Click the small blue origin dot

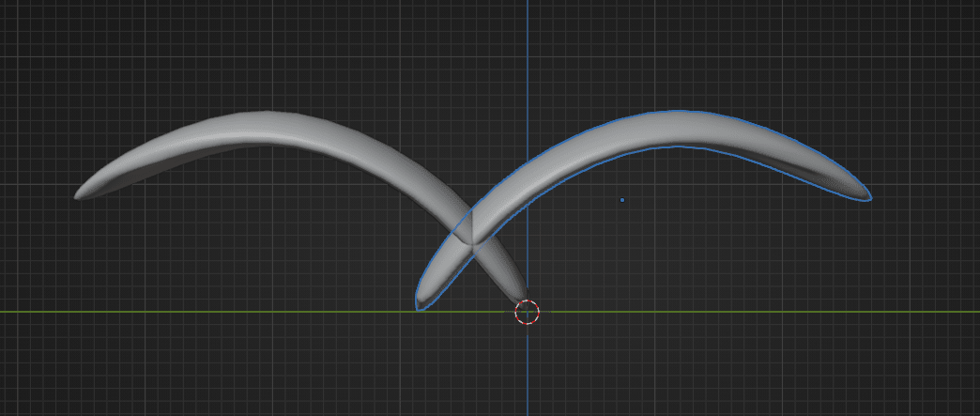coord(622,200)
